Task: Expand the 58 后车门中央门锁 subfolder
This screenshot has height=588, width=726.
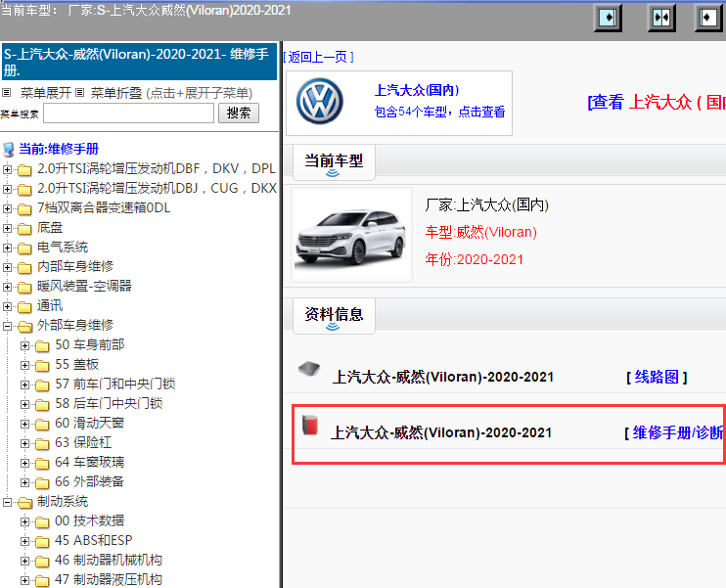Action: [25, 404]
